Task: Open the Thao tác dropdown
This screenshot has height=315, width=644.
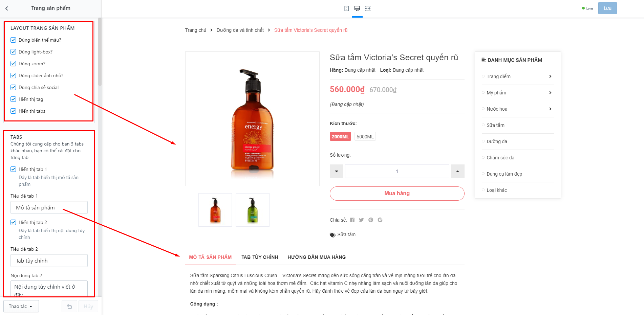Action: point(21,306)
